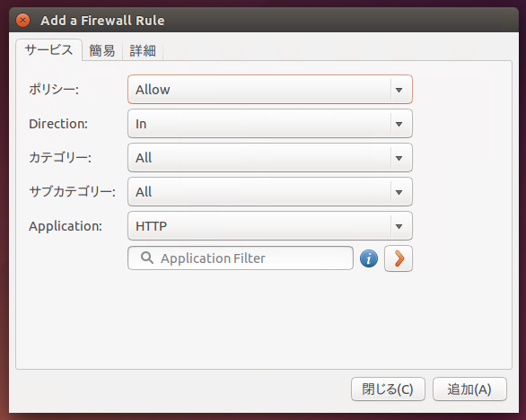Switch to the 簡易 tab
This screenshot has height=420, width=526.
(102, 50)
